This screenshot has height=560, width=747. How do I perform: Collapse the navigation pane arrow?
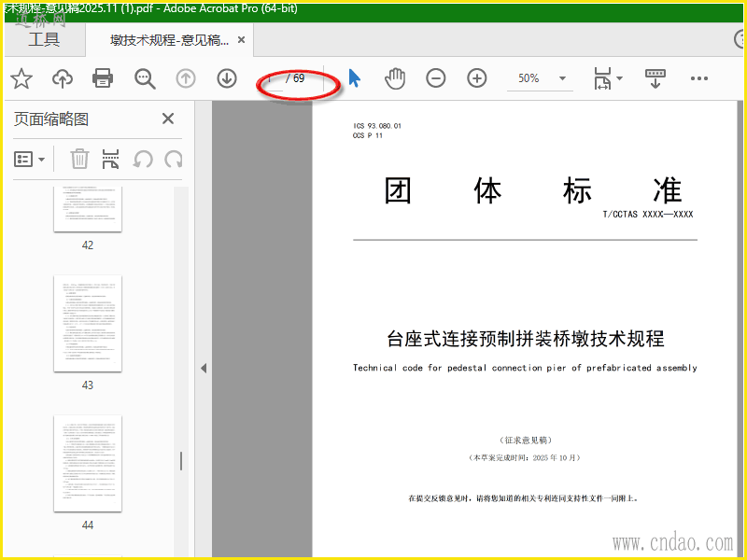click(x=204, y=368)
